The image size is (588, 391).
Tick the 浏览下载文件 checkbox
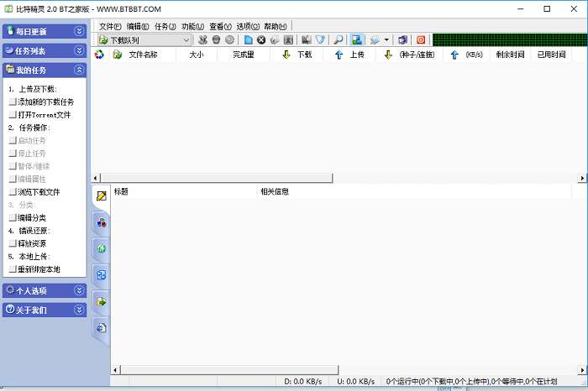(x=13, y=192)
